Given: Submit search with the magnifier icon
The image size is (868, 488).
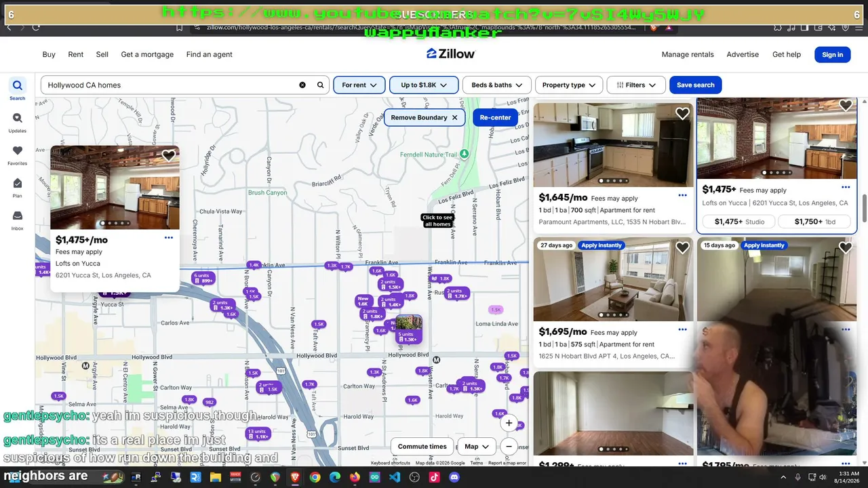Looking at the screenshot, I should (321, 85).
